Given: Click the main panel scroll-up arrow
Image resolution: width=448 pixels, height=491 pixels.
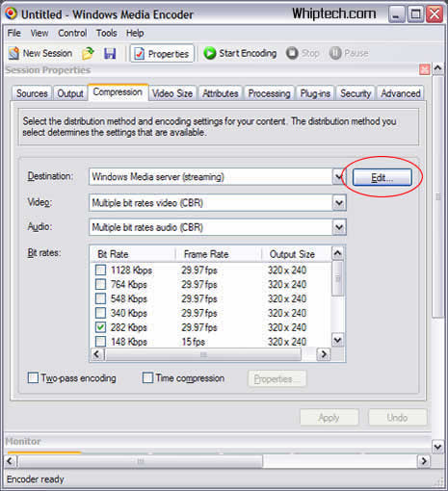Looking at the screenshot, I should tap(437, 68).
